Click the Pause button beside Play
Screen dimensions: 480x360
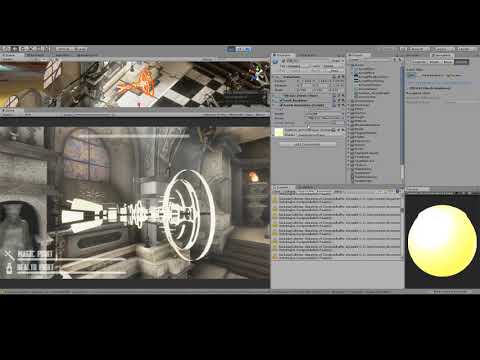click(x=239, y=49)
